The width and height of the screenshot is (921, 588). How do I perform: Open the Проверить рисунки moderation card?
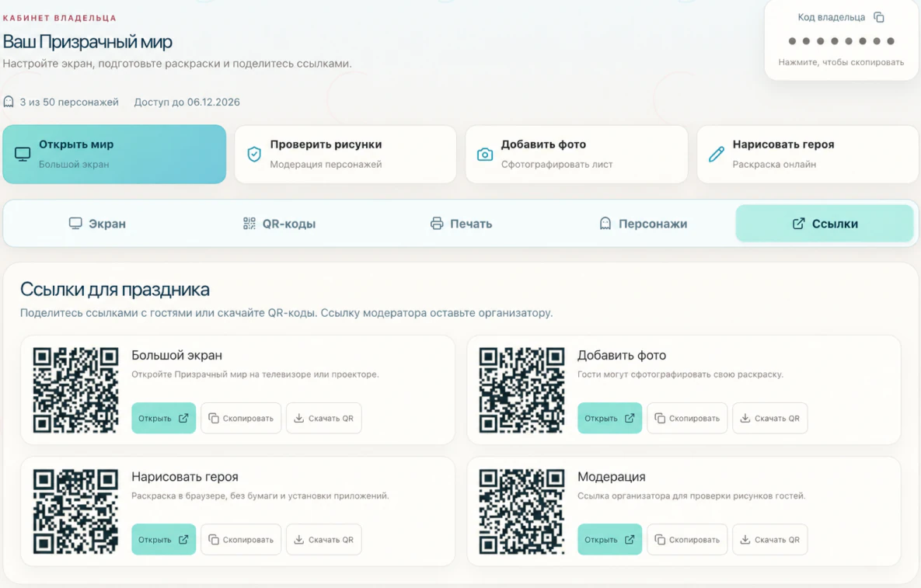345,155
